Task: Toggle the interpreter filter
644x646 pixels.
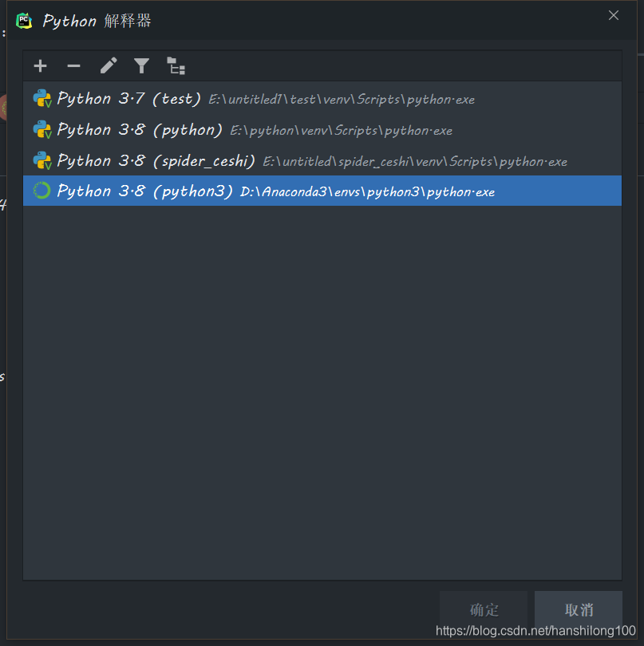Action: [141, 66]
